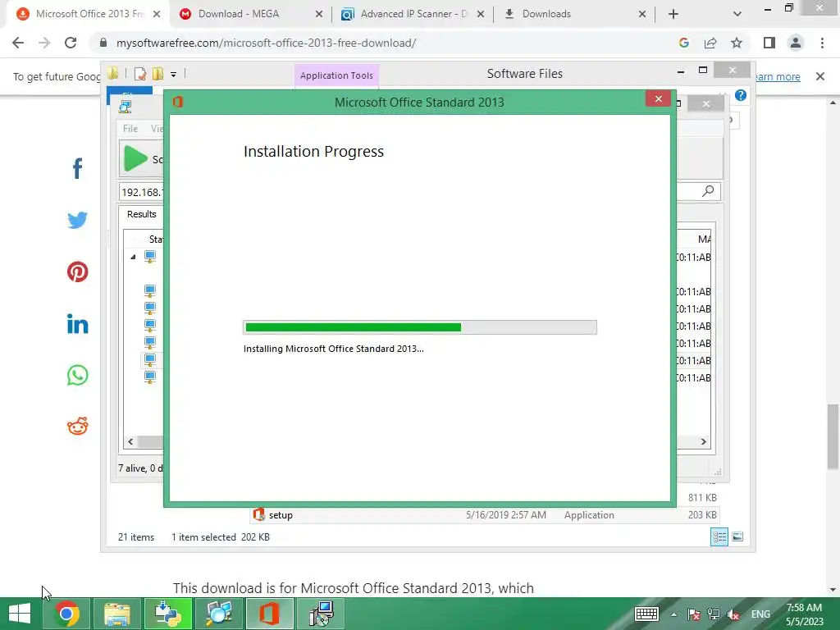The image size is (840, 630).
Task: Click the Software Files properties toolbar icon
Action: pyautogui.click(x=140, y=74)
